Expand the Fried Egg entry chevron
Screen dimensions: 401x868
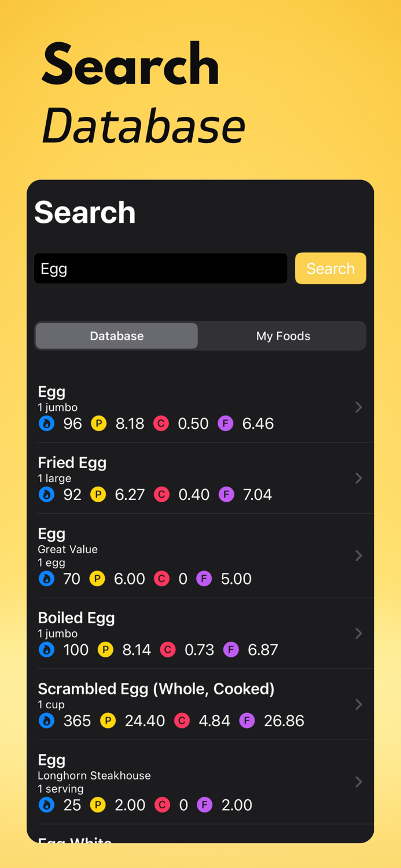click(358, 479)
